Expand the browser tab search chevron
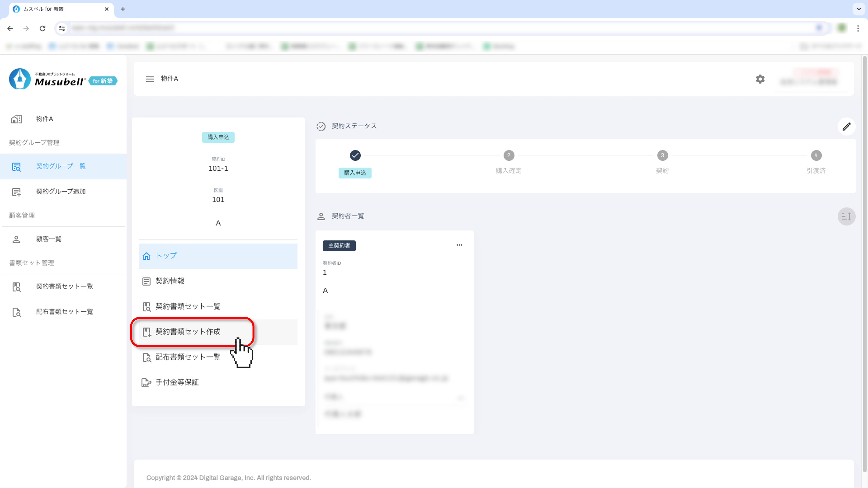The width and height of the screenshot is (868, 488). 859,9
